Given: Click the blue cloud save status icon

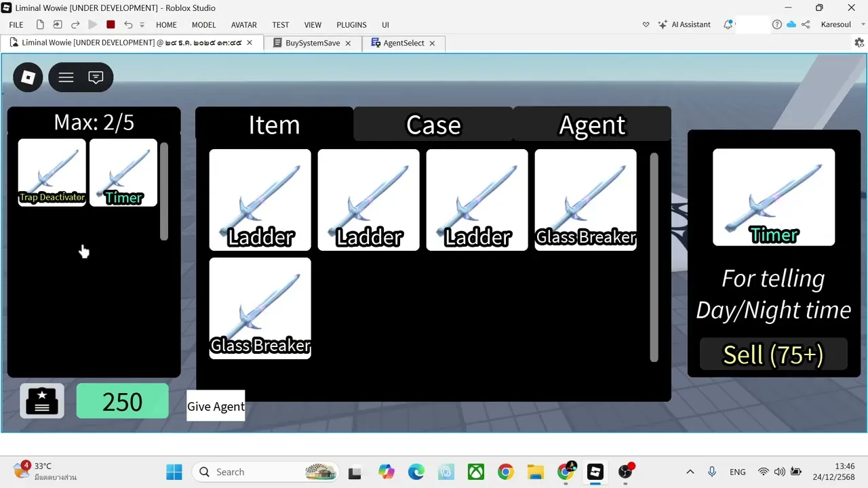Looking at the screenshot, I should [791, 24].
